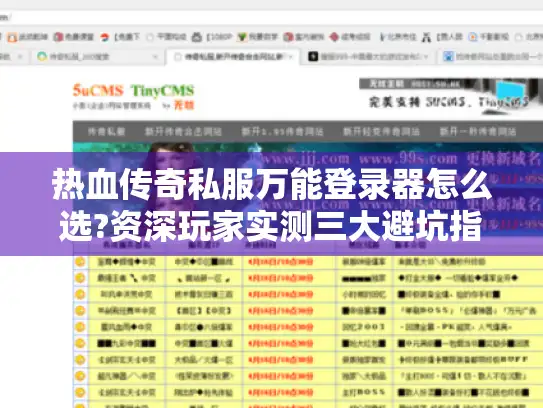Open the 5uCMS TinyCMS logo link
The height and width of the screenshot is (408, 543).
(133, 91)
